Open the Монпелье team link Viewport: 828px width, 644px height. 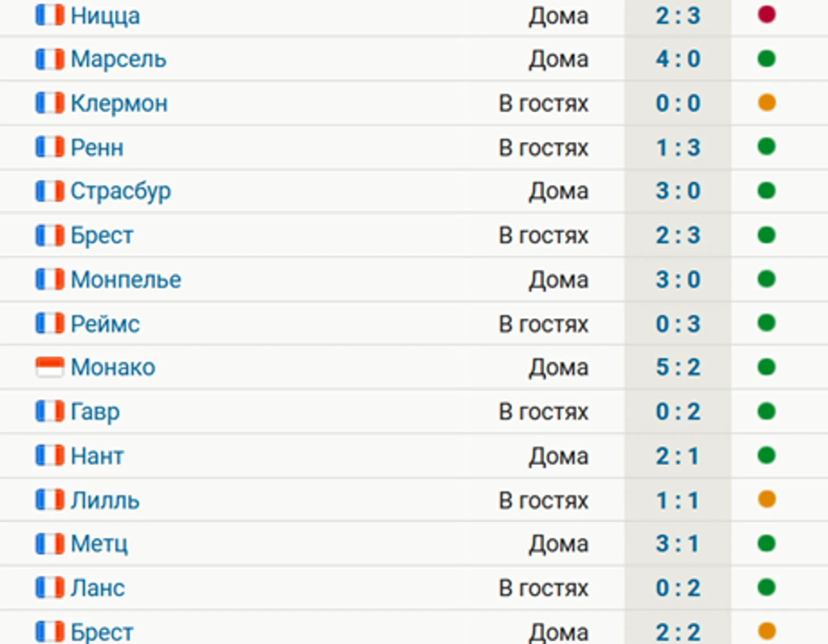(126, 279)
